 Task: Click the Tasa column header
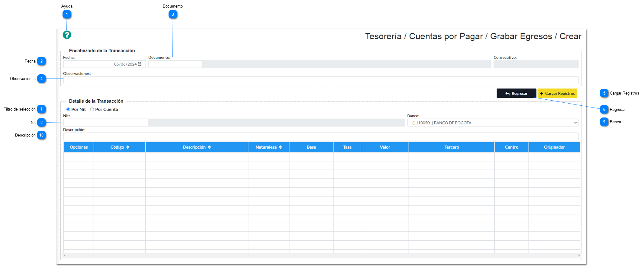point(347,147)
